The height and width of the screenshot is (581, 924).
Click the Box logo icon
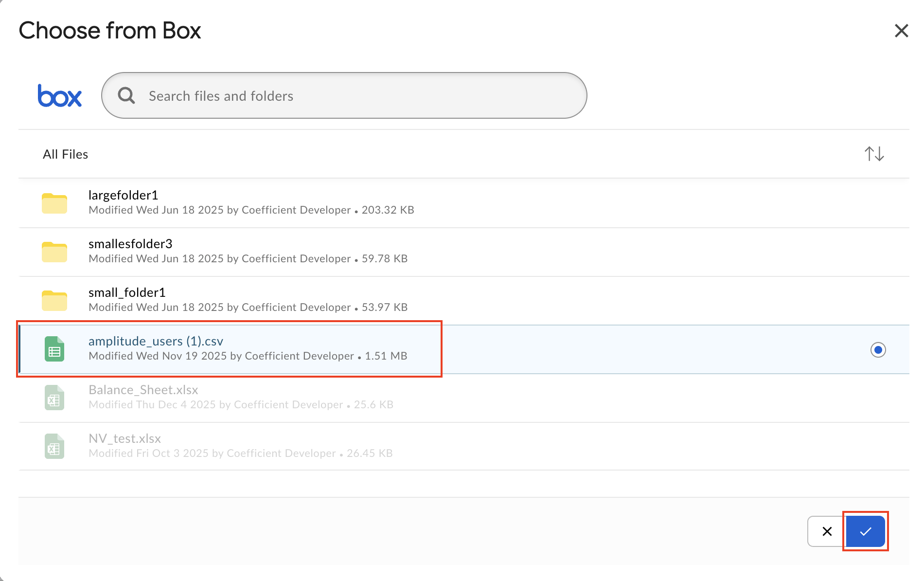[x=59, y=96]
